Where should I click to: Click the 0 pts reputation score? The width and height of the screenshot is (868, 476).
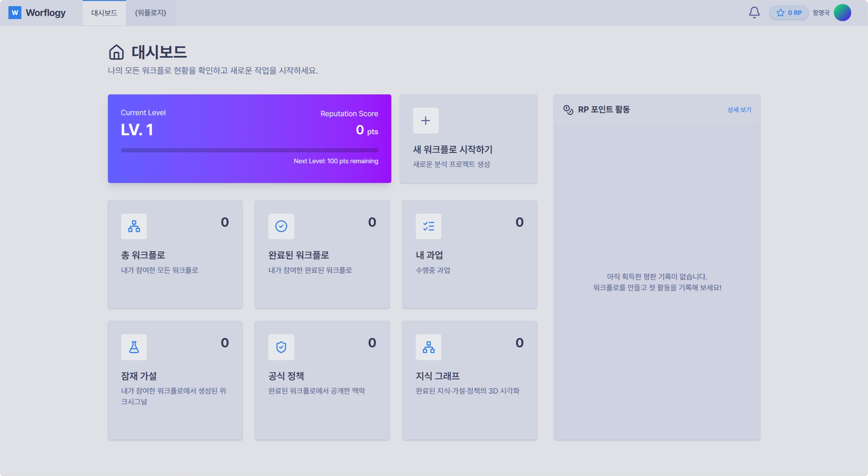(x=367, y=130)
